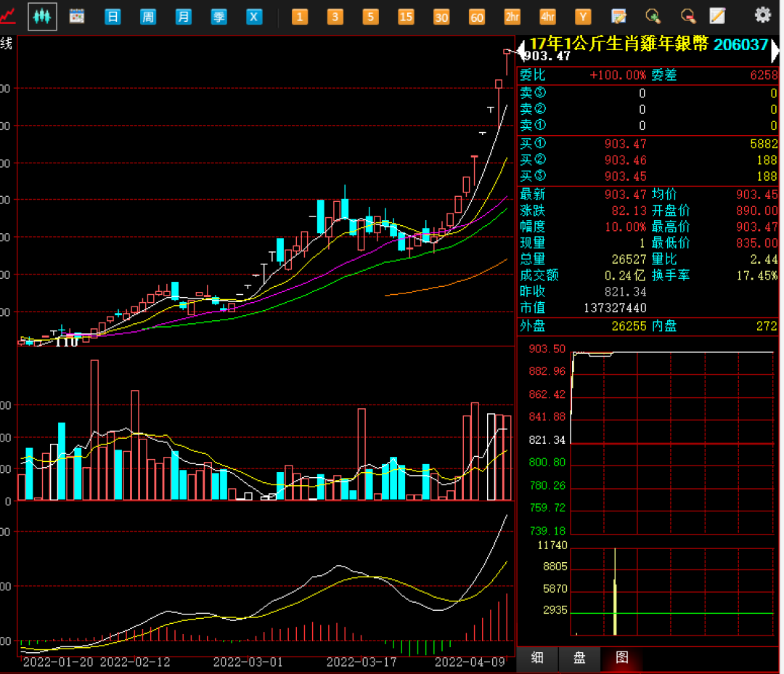This screenshot has width=784, height=674.
Task: Click the 买② bid price 903.46
Action: 626,160
